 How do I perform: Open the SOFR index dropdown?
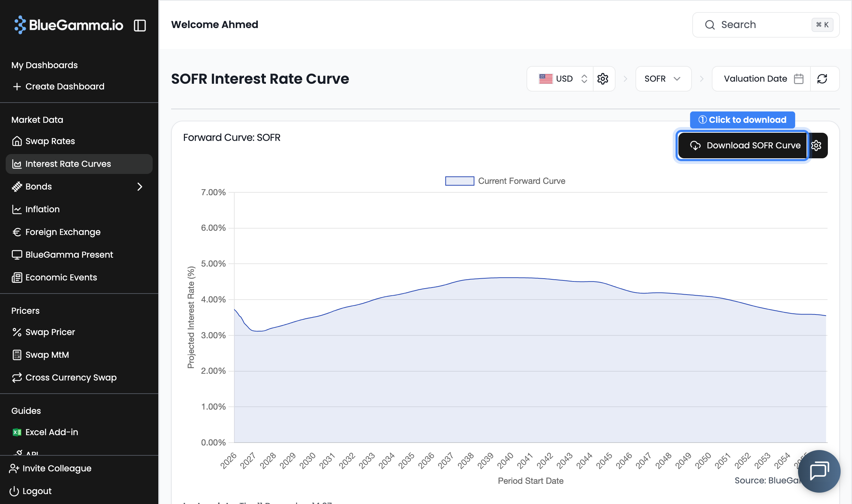coord(663,78)
